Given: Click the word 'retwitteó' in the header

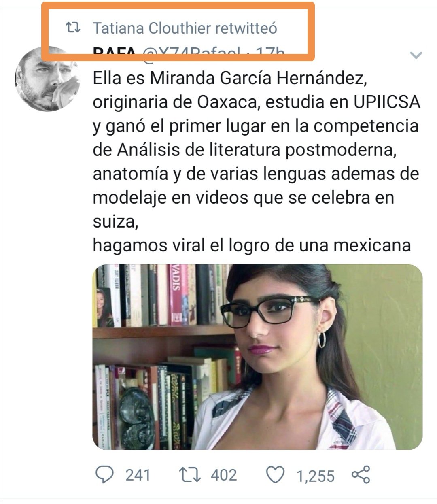Looking at the screenshot, I should click(246, 28).
